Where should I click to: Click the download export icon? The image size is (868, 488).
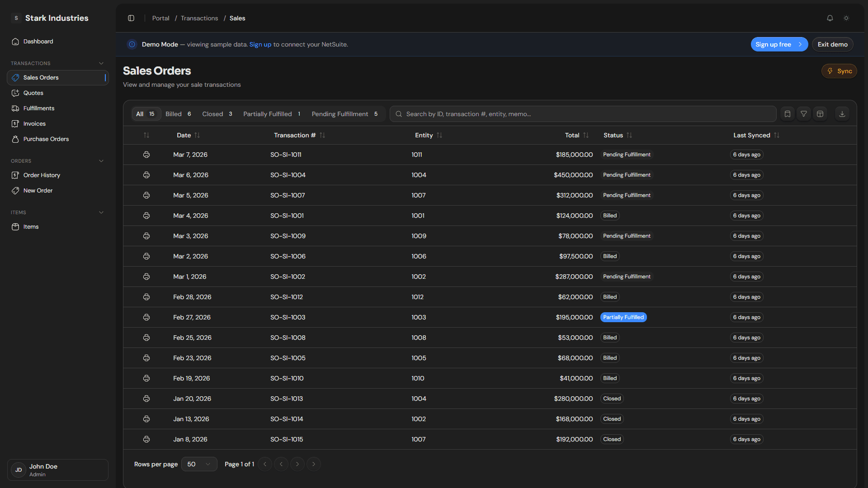842,114
